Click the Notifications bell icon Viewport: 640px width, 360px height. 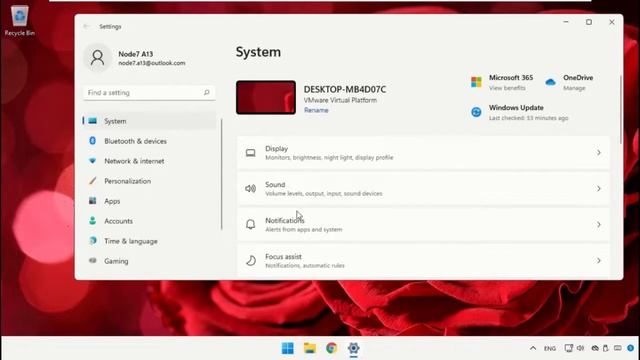[251, 224]
